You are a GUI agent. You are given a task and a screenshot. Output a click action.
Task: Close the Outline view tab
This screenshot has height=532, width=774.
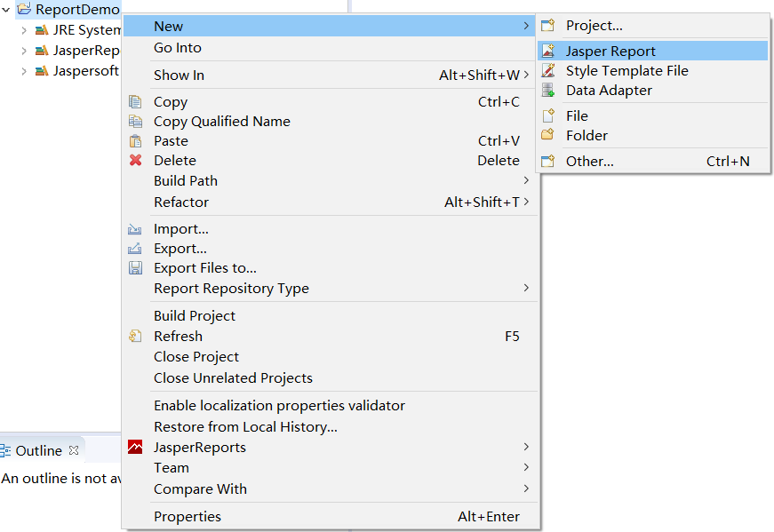(x=75, y=450)
